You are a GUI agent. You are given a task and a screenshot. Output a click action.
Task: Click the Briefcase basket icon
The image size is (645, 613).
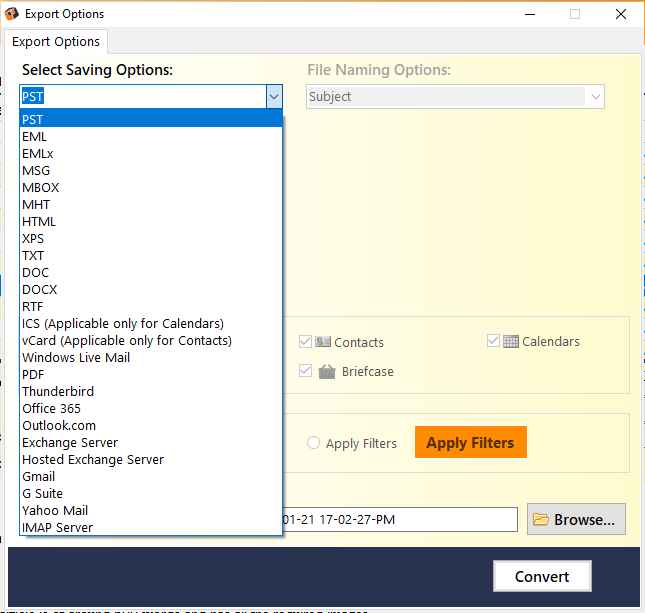coord(327,372)
